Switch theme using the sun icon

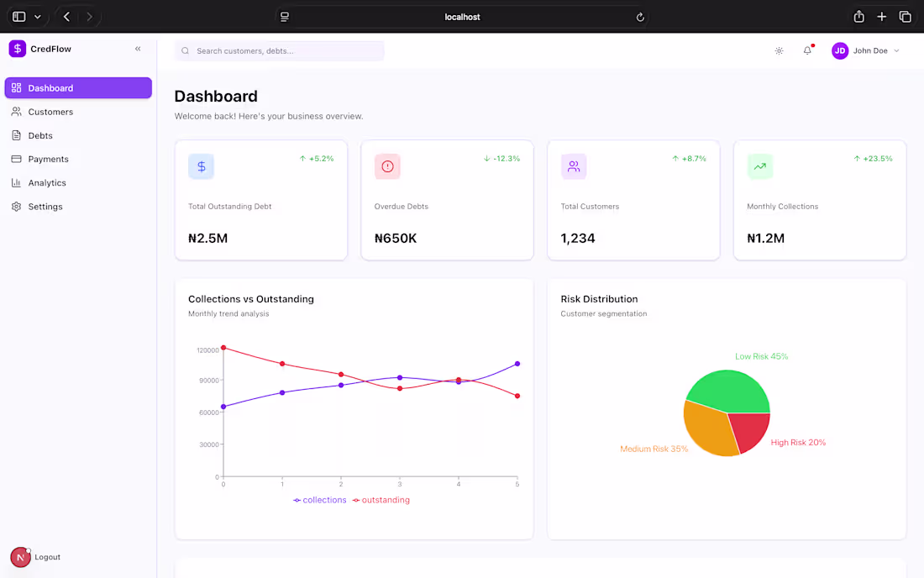coord(779,50)
